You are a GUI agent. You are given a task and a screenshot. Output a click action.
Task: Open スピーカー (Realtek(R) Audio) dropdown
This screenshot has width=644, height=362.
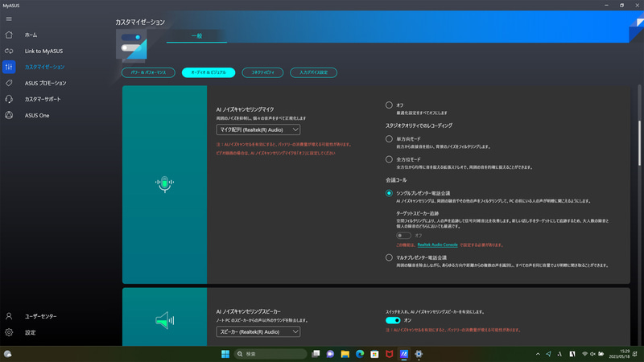(258, 331)
